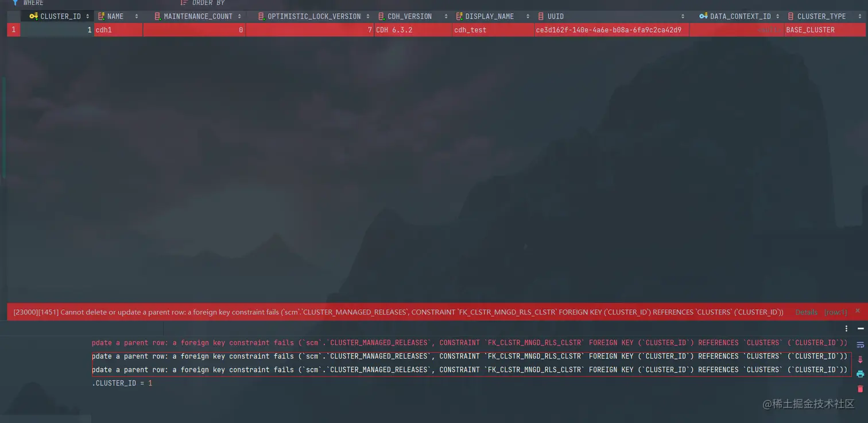The width and height of the screenshot is (868, 423).
Task: Click the DISPLAY_NAME column icon
Action: (459, 16)
